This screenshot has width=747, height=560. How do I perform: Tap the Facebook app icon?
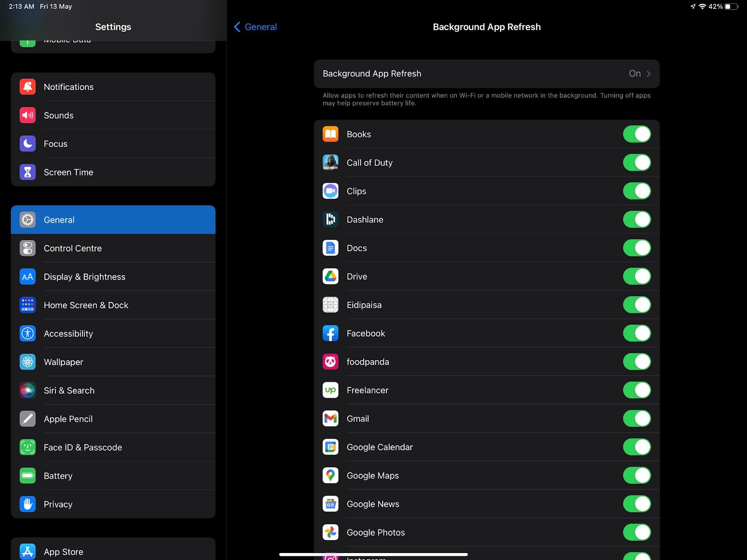[331, 334]
